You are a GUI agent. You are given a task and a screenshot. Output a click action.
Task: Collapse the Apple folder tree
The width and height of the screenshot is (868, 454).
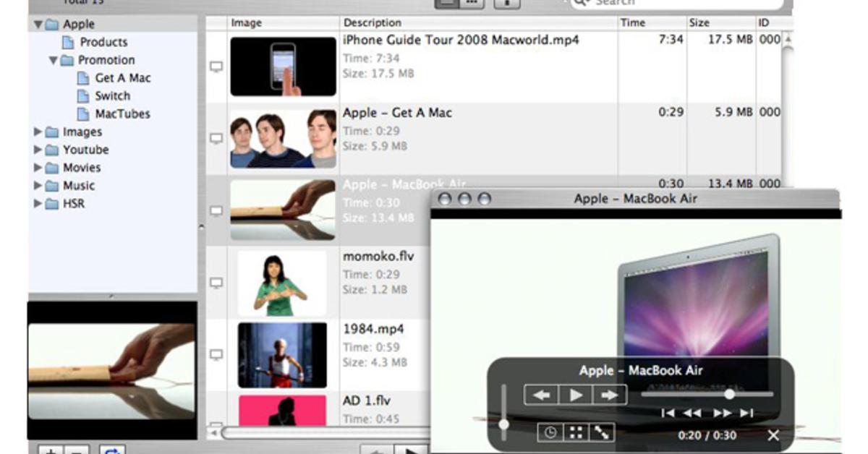(38, 25)
